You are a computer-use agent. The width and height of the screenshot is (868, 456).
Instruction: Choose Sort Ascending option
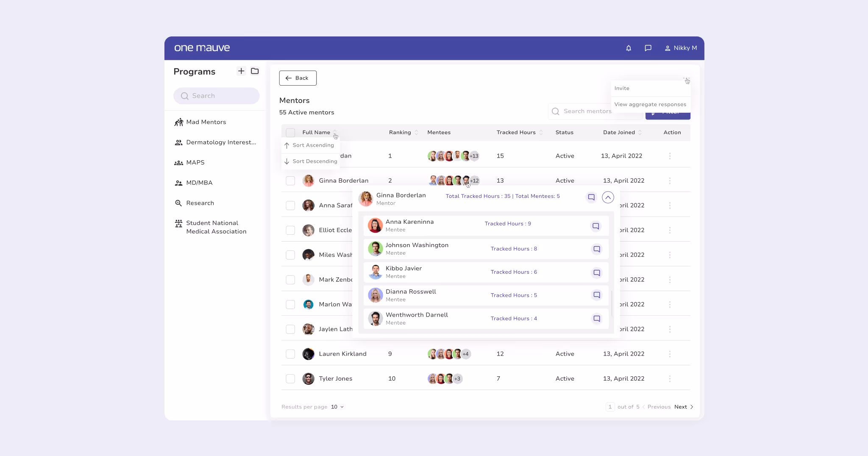point(311,145)
